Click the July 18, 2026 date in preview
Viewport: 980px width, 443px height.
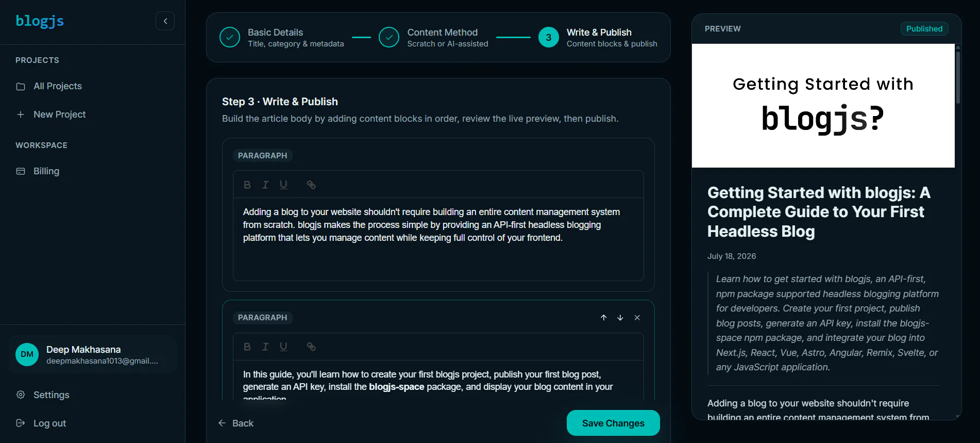pos(732,256)
